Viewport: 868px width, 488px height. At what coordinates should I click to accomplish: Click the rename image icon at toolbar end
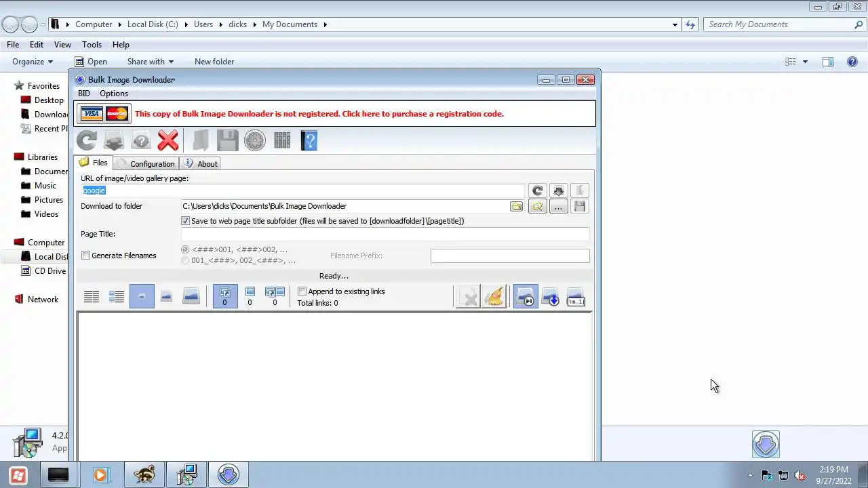(x=576, y=297)
